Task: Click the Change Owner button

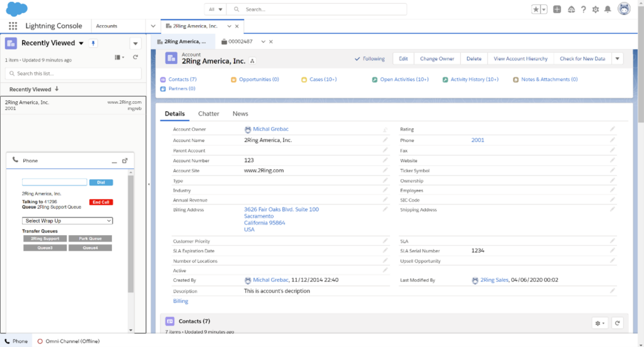Action: click(437, 58)
